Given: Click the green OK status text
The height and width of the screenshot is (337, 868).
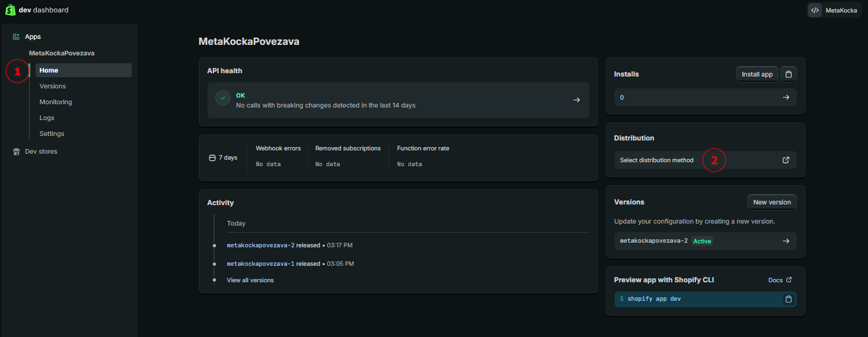Looking at the screenshot, I should click(240, 96).
